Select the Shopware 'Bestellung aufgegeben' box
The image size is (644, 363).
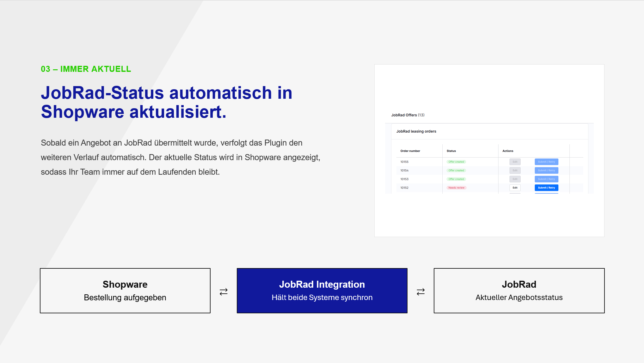125,291
